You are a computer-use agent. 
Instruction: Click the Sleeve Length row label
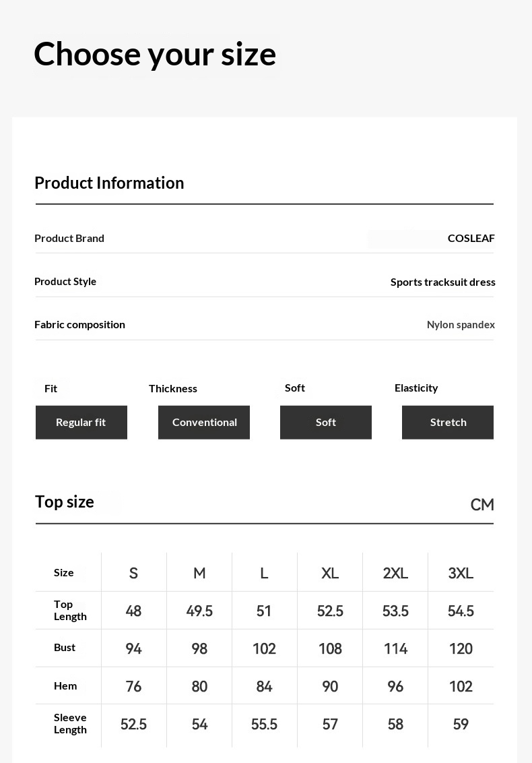[x=70, y=724]
